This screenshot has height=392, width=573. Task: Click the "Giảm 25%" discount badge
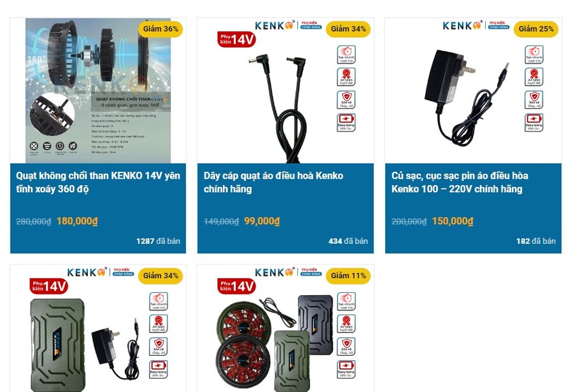click(x=536, y=29)
